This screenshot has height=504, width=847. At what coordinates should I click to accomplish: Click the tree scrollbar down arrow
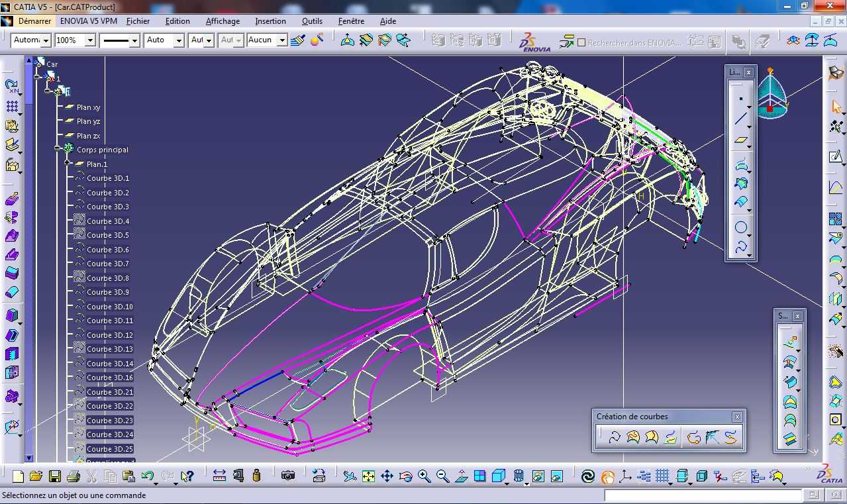29,458
